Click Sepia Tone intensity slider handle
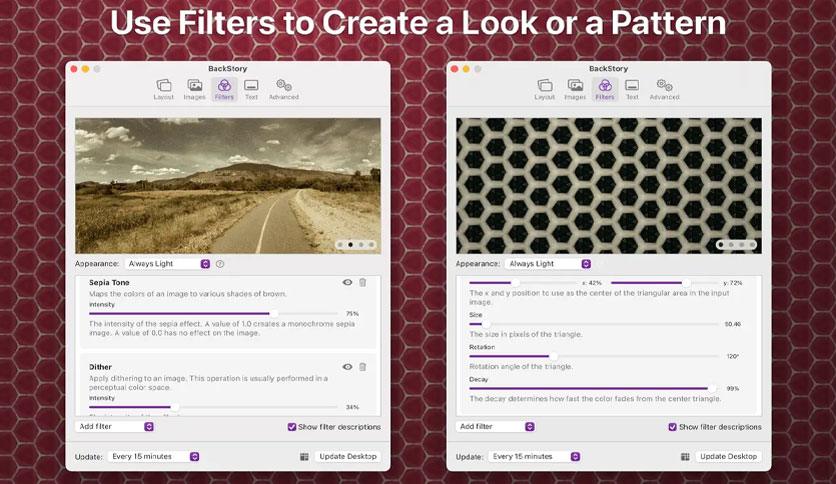Screen dimensions: 836x484 (x=274, y=313)
